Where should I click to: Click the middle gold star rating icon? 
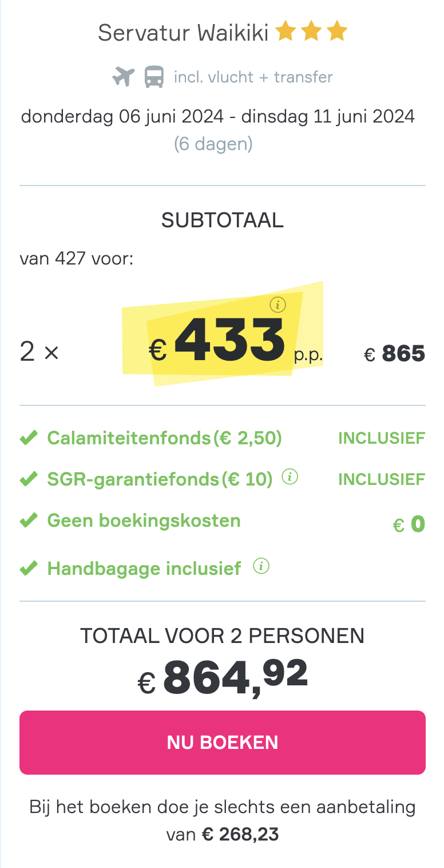(x=311, y=31)
